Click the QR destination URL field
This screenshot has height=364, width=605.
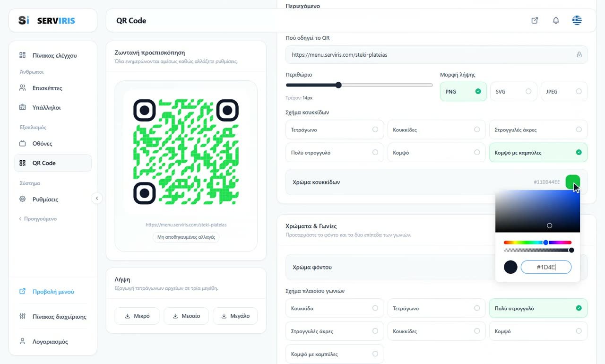click(x=436, y=54)
